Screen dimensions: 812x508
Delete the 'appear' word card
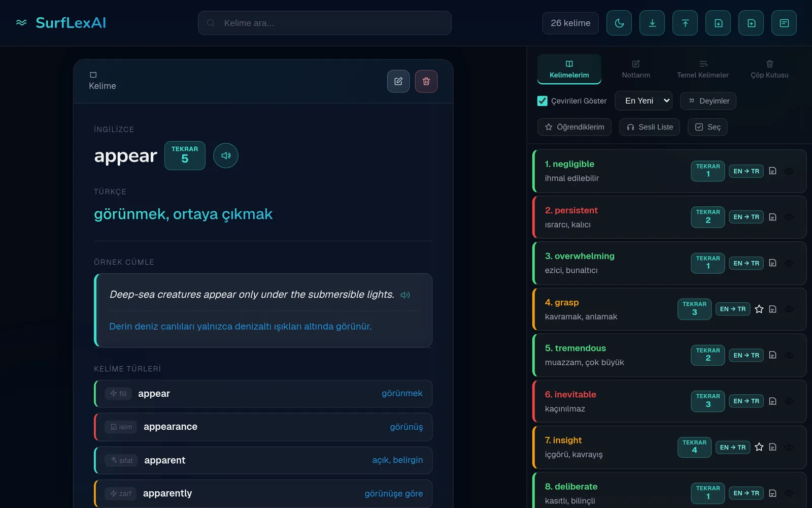point(426,81)
